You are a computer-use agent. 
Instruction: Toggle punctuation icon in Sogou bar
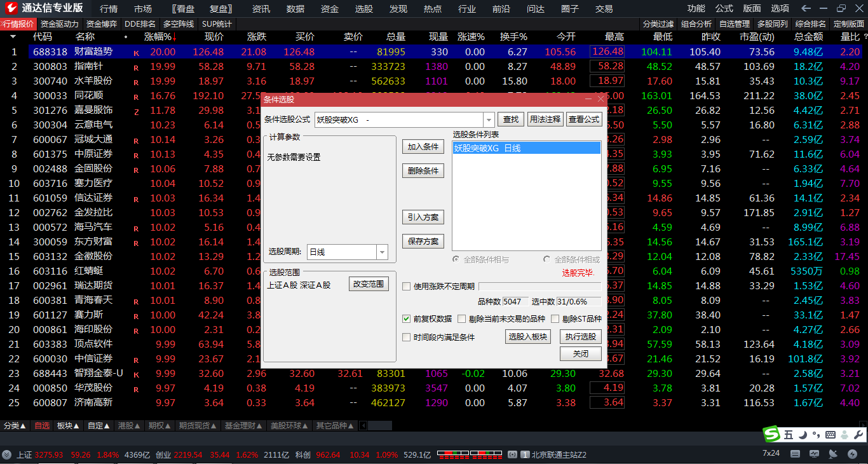(816, 435)
